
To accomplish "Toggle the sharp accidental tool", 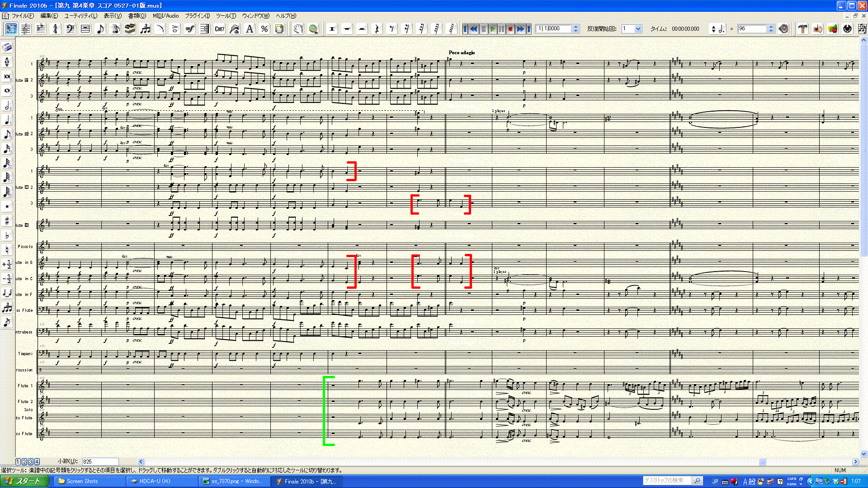I will [7, 221].
